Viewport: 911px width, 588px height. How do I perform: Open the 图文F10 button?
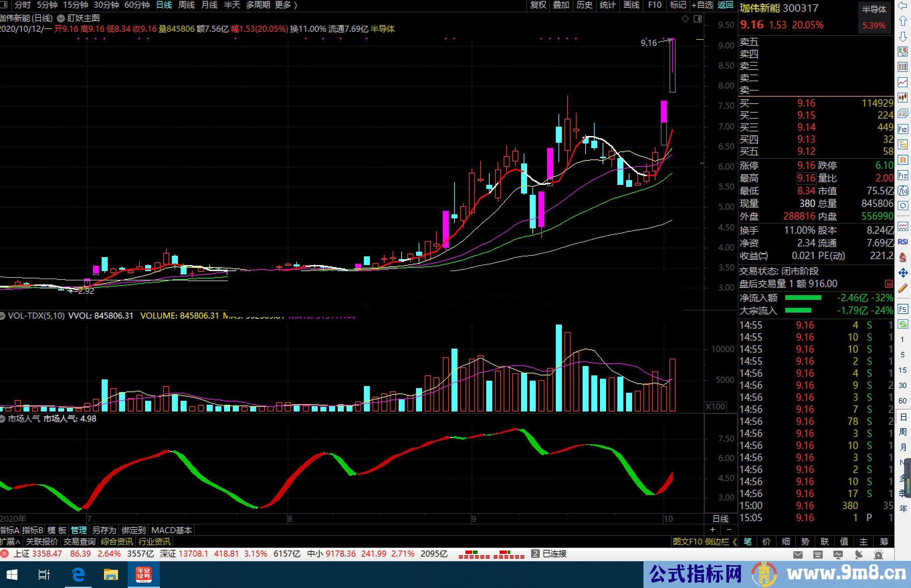point(687,542)
